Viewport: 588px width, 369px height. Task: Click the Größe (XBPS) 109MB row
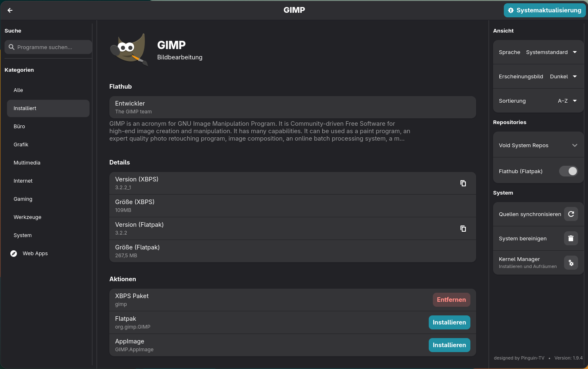[x=293, y=206]
